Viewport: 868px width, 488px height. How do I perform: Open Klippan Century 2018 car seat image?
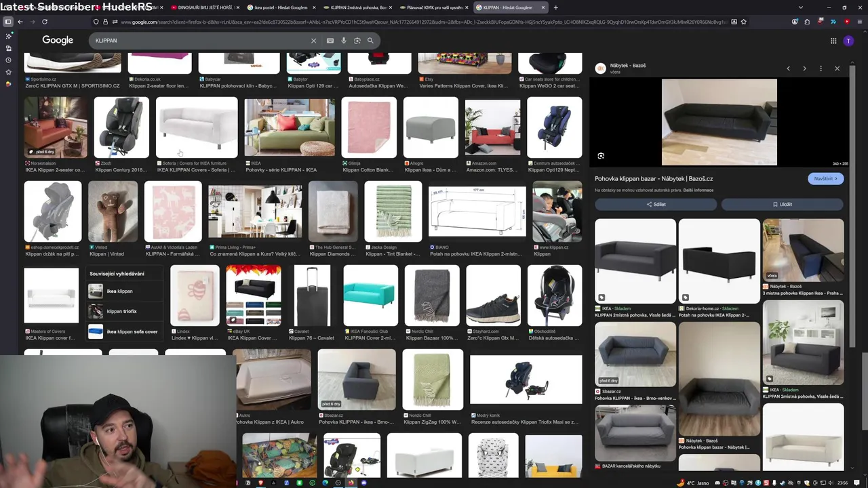coord(121,127)
